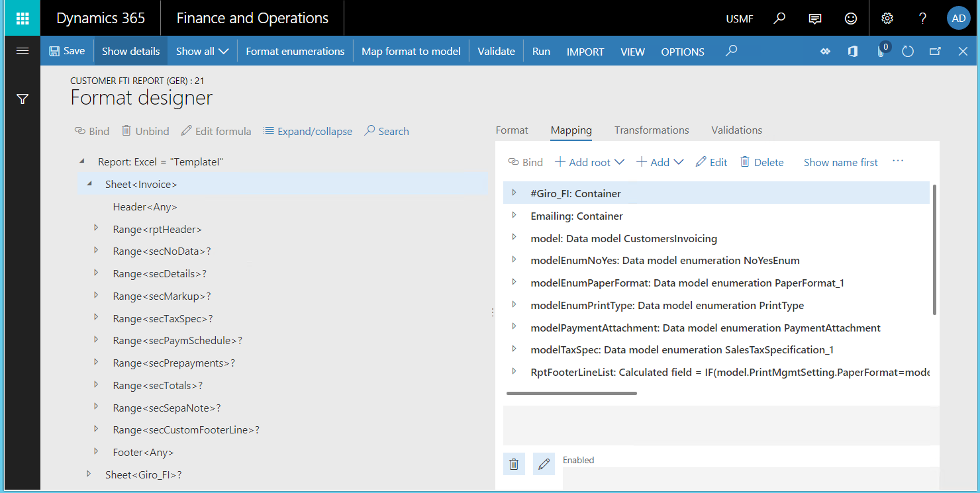This screenshot has width=980, height=493.
Task: Collapse the Report: Excel root node
Action: [82, 161]
